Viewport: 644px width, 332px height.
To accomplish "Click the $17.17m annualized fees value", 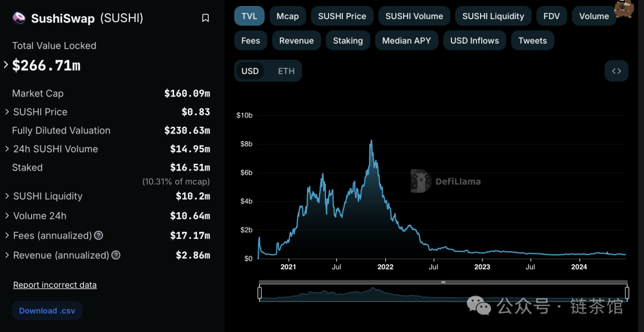I will click(190, 235).
